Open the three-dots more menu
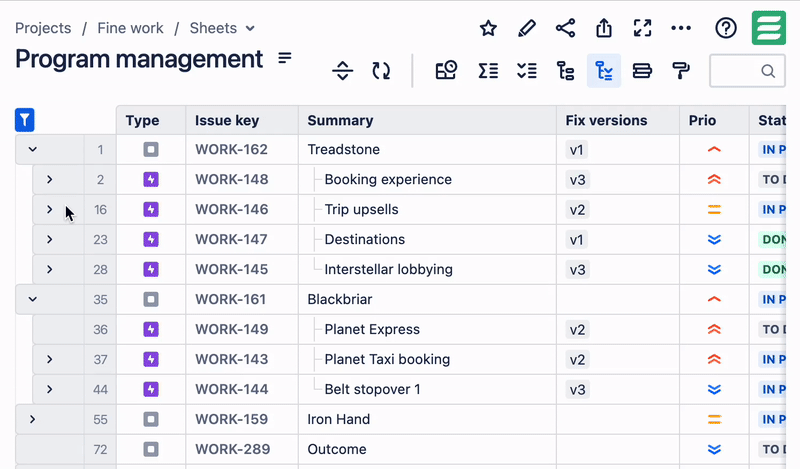800x469 pixels. (681, 28)
